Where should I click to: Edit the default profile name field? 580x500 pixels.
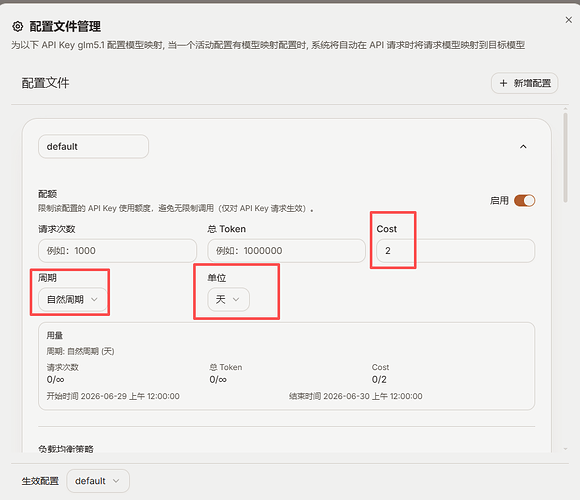point(94,146)
